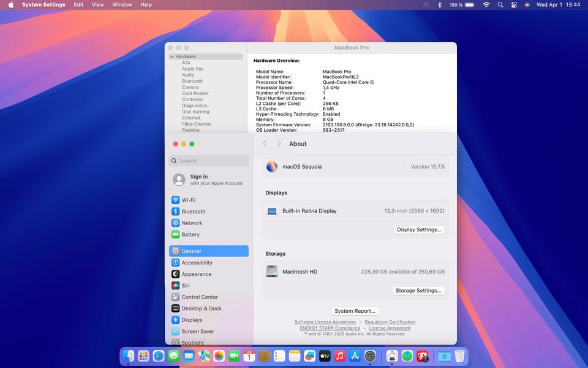Launch Photo Booth from the Dock
The height and width of the screenshot is (368, 588).
click(422, 356)
